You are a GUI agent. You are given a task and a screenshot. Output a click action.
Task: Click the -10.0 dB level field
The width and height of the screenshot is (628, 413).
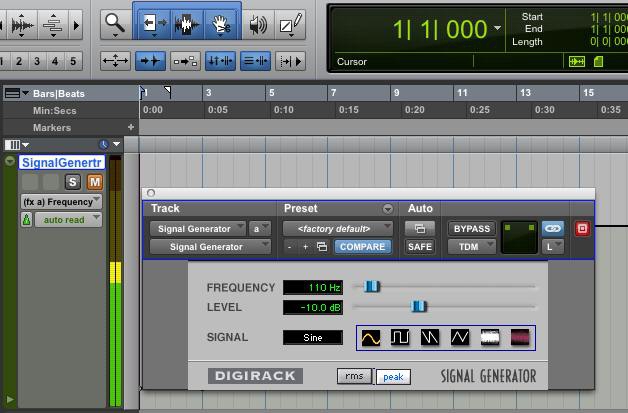[x=313, y=307]
